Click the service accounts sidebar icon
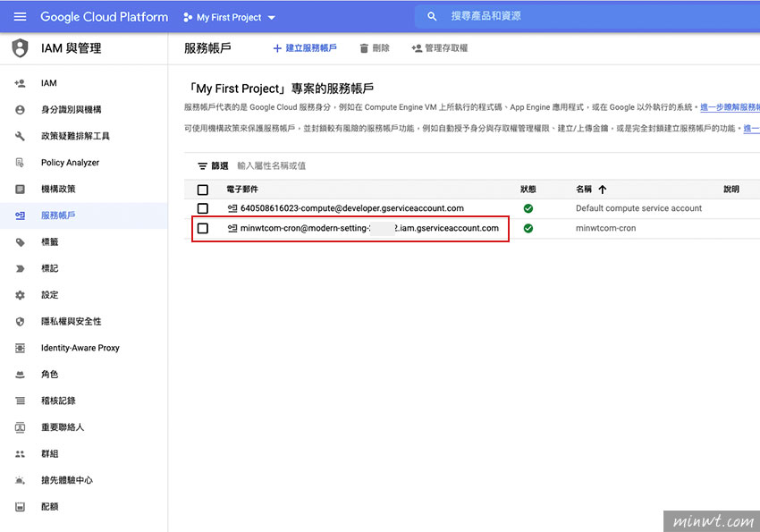Screen dimensions: 760x532 click(20, 215)
